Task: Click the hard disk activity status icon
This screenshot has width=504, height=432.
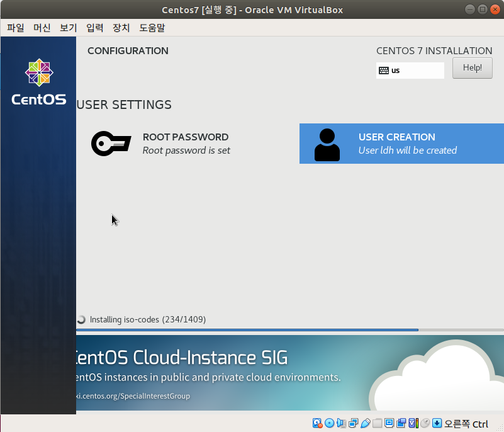Action: (x=318, y=423)
